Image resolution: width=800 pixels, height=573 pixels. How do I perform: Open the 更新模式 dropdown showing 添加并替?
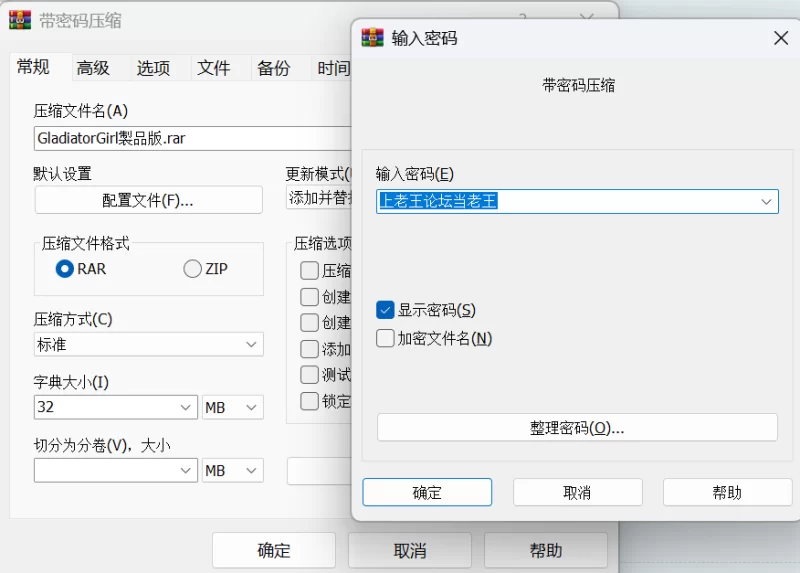pyautogui.click(x=319, y=198)
